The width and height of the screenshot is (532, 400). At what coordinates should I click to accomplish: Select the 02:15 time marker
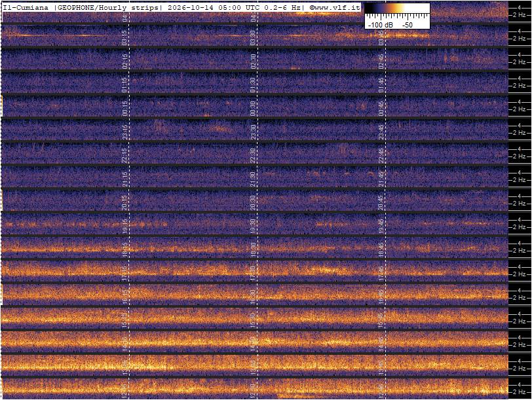pos(124,62)
